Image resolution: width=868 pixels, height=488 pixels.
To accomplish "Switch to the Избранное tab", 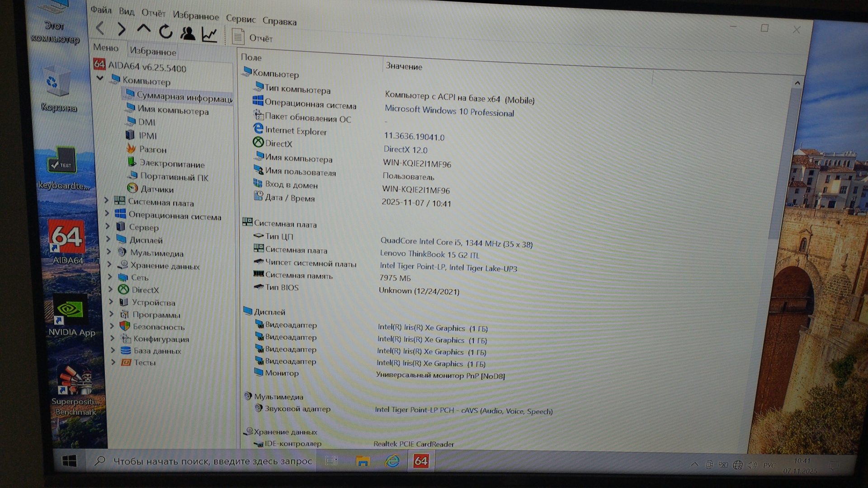I will 153,52.
